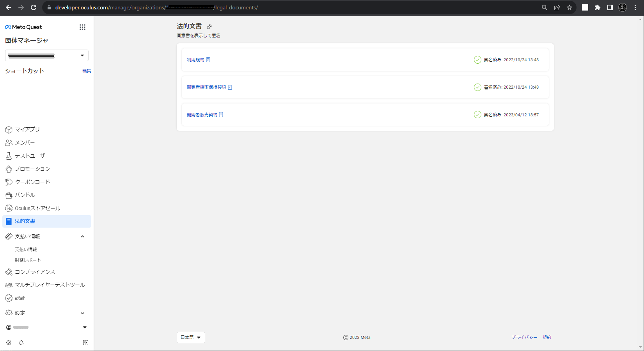644x351 pixels.
Task: Collapse the sidebar using panel icon
Action: pos(85,342)
